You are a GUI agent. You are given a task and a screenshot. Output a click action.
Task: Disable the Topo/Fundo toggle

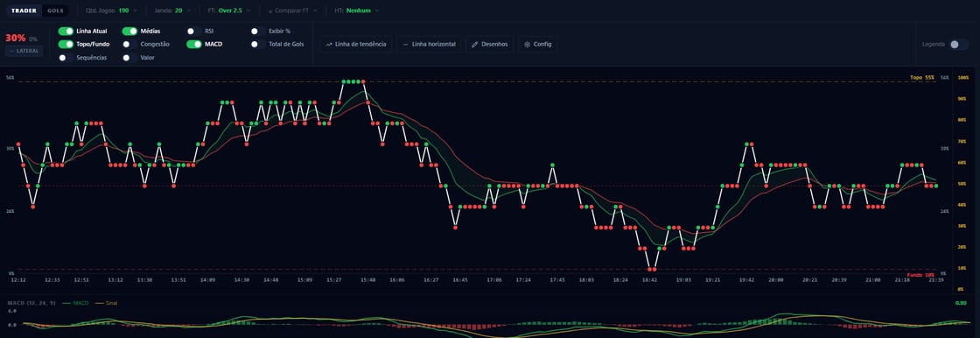[66, 45]
